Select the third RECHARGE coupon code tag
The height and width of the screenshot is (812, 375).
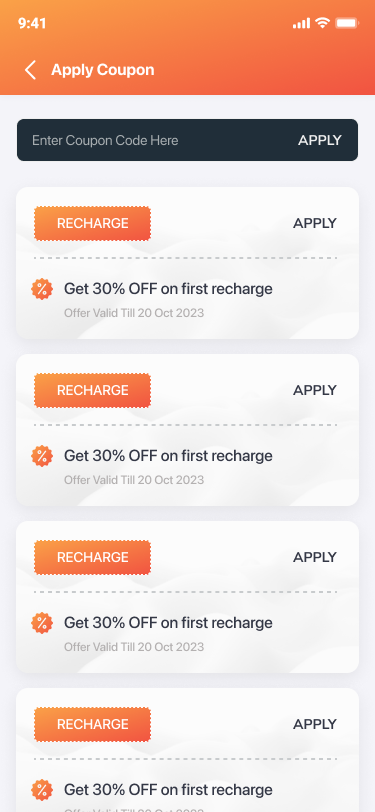pyautogui.click(x=93, y=557)
